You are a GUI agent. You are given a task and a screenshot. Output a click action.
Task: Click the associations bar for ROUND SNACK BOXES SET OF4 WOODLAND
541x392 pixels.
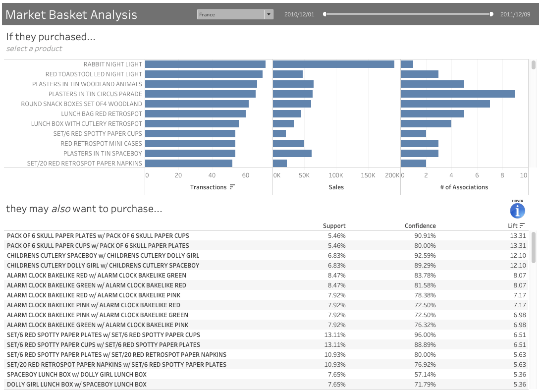point(444,104)
